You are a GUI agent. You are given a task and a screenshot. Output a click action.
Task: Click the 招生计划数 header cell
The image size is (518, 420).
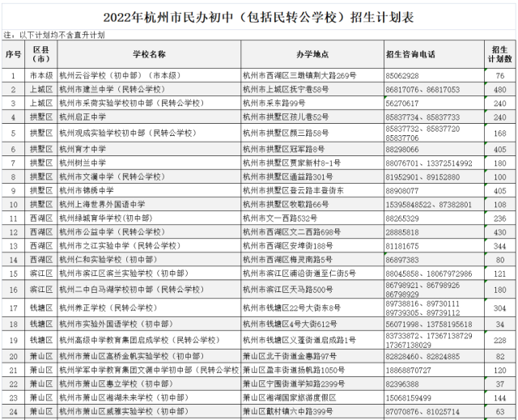[500, 54]
